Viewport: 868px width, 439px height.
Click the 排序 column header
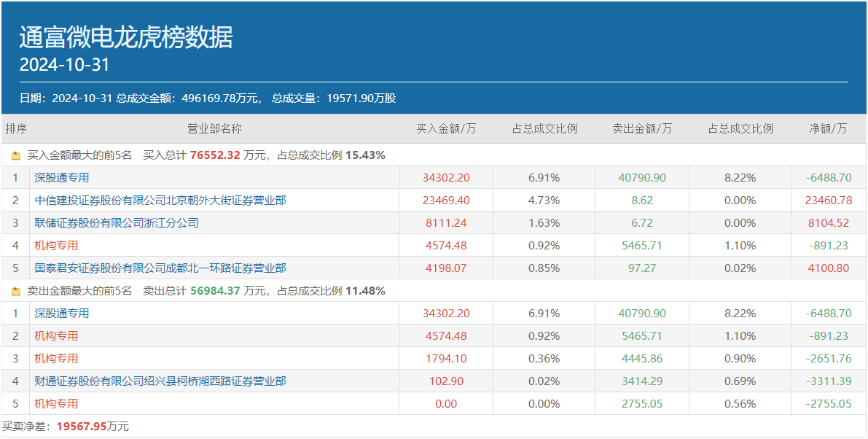click(16, 129)
